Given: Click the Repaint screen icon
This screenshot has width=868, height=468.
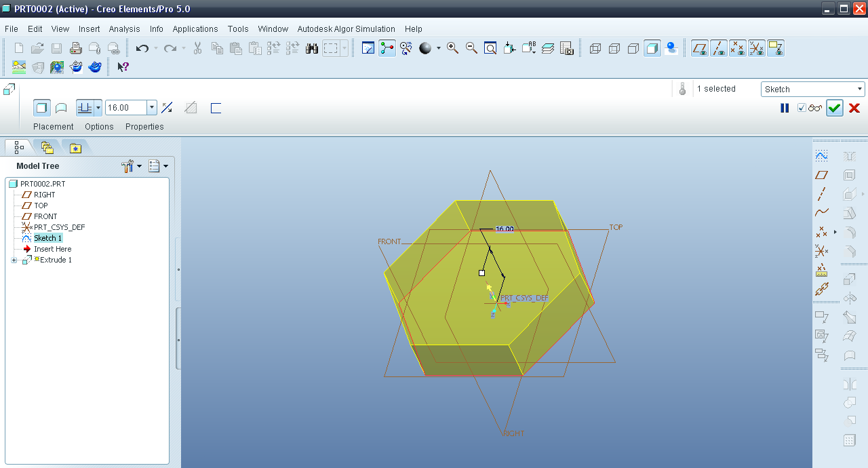Looking at the screenshot, I should (368, 48).
